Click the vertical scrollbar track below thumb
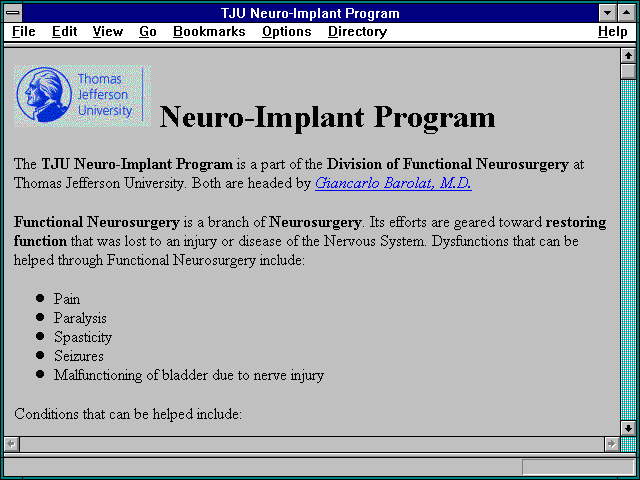Image resolution: width=640 pixels, height=480 pixels. tap(628, 250)
